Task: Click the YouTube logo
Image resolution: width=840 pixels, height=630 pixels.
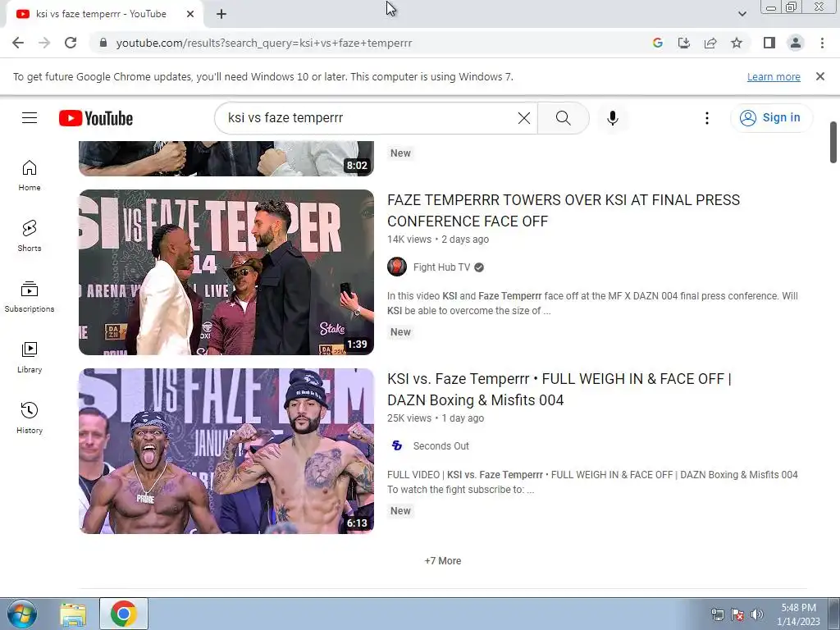Action: tap(96, 118)
